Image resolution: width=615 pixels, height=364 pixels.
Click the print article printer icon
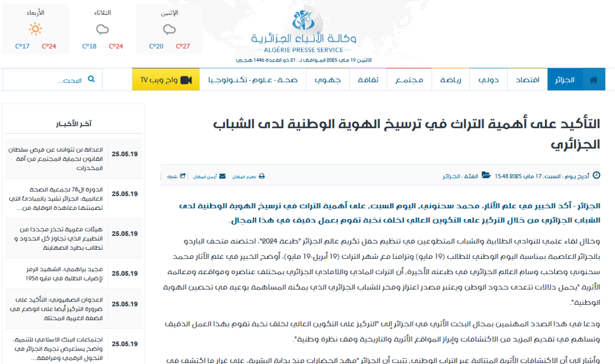pyautogui.click(x=262, y=176)
